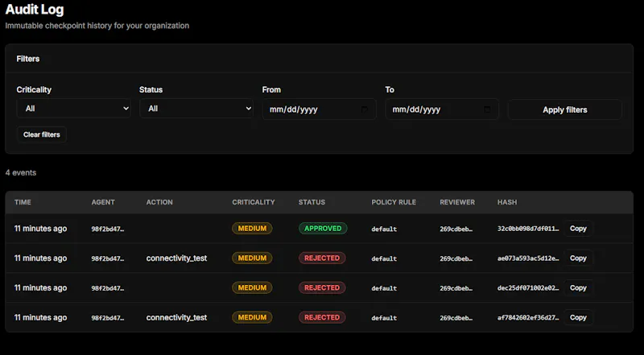This screenshot has height=355, width=644.
Task: Click default policy rule in APPROVED row
Action: pyautogui.click(x=384, y=229)
